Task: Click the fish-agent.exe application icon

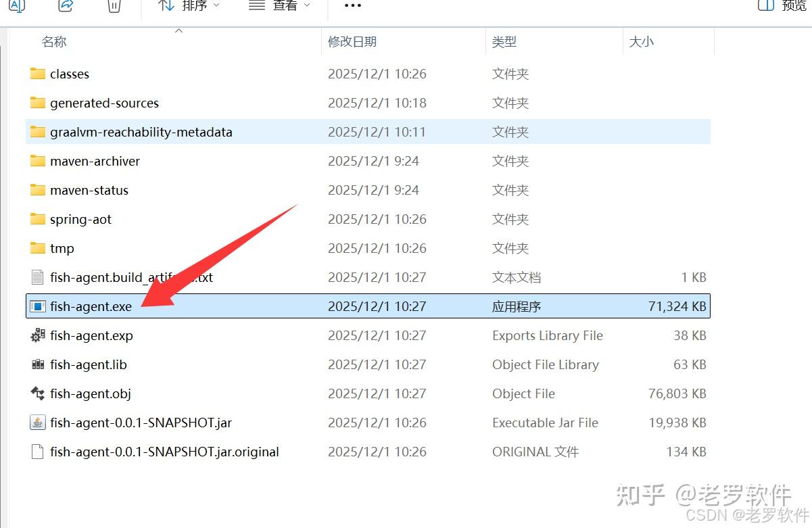Action: coord(37,306)
